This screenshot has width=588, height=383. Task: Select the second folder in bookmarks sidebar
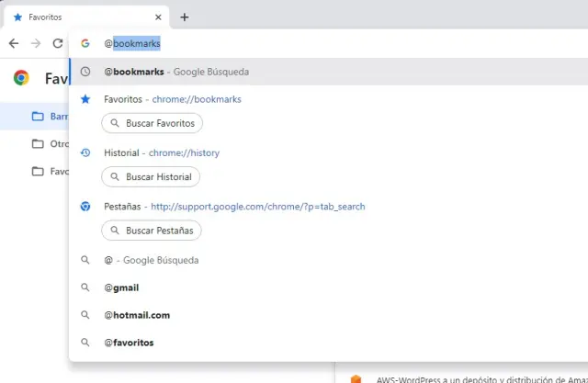(x=39, y=144)
